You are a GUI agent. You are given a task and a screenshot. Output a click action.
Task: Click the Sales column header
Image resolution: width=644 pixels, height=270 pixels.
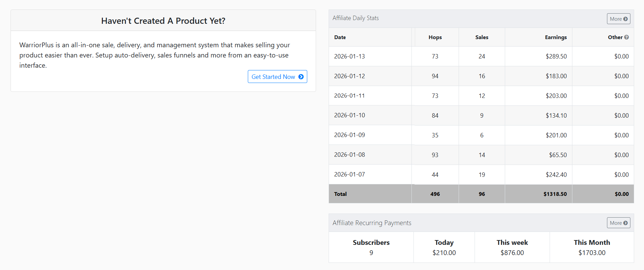[481, 37]
